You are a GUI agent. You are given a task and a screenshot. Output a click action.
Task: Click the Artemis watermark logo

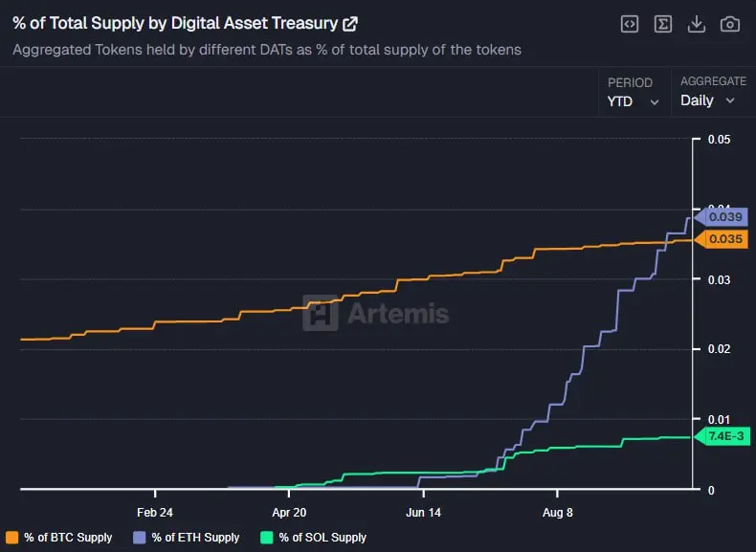(x=376, y=313)
